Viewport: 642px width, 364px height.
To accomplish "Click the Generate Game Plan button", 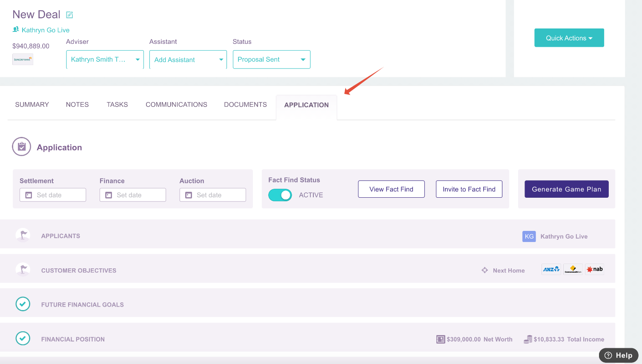I will pos(566,189).
